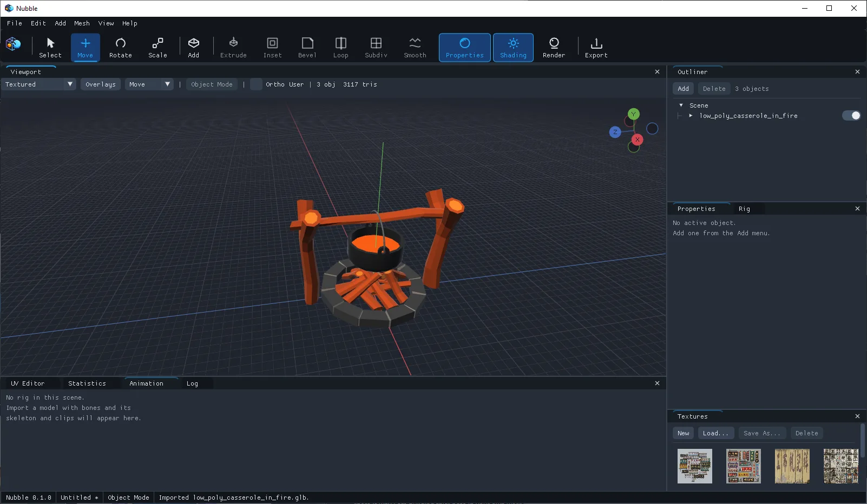Toggle the Ortho checkbox

pos(257,84)
